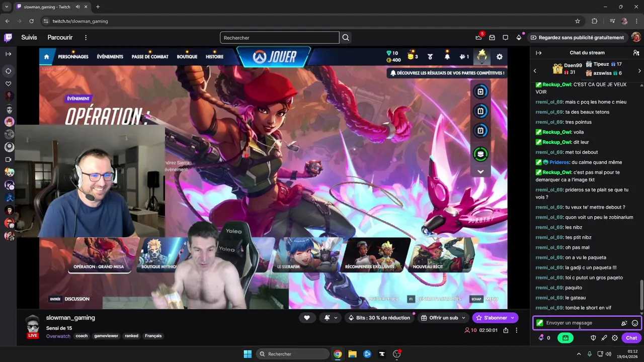Open channel points balance icon
The image size is (644, 362).
coord(545,338)
